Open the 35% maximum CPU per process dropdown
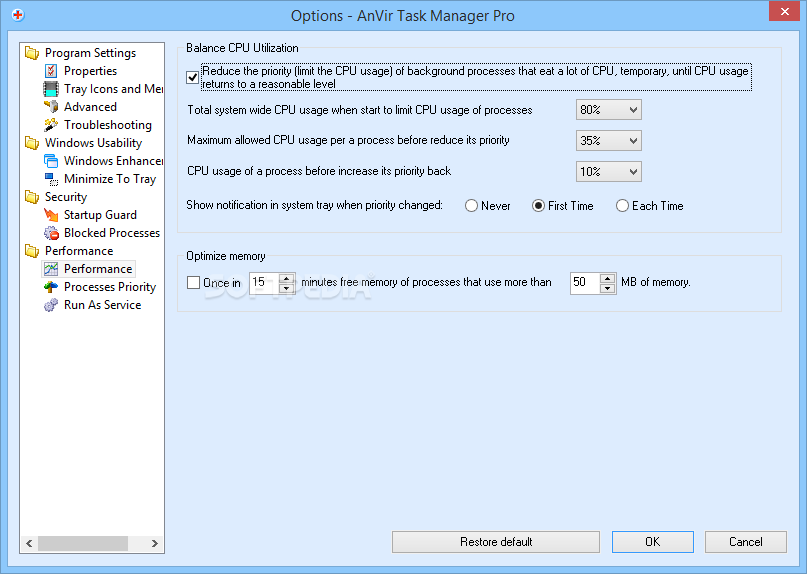Viewport: 807px width, 574px height. click(x=608, y=141)
